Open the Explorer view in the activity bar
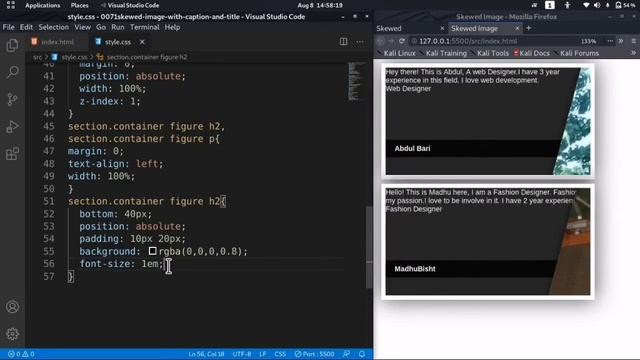 tap(12, 45)
